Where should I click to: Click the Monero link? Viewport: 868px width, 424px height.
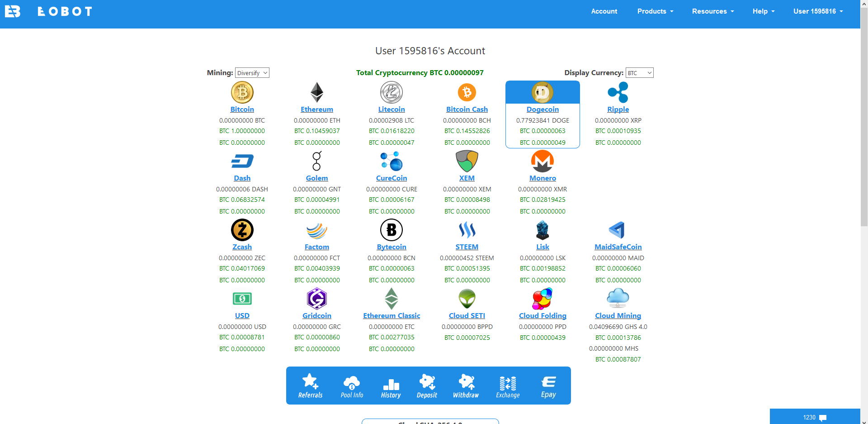tap(542, 178)
